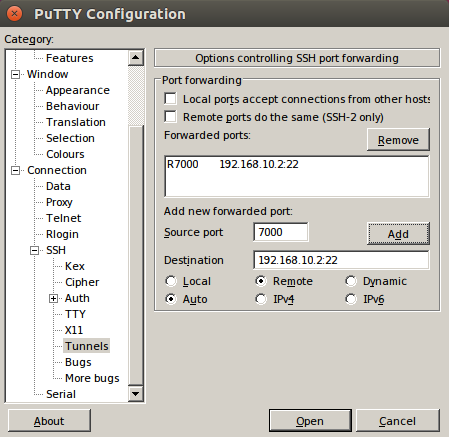Click the About button
Screen dimensions: 449x437
tap(49, 421)
